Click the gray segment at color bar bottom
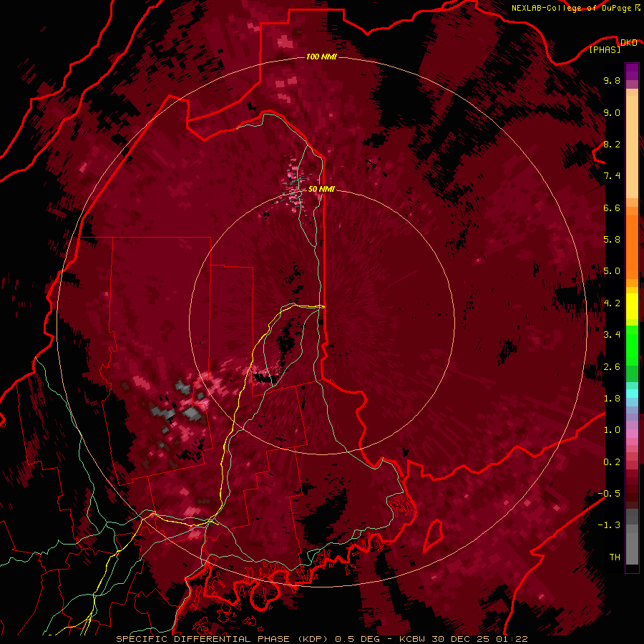644x644 pixels. [x=632, y=538]
